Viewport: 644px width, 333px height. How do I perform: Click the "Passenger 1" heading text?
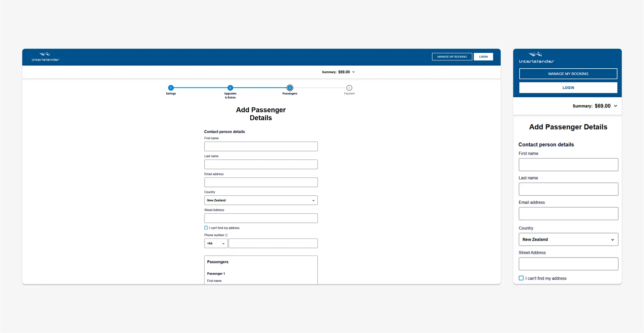(216, 274)
